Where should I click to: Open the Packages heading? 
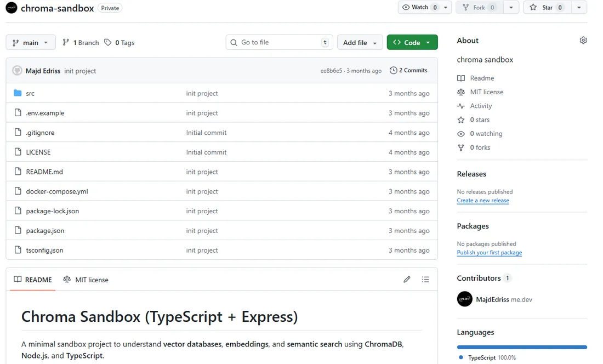473,226
